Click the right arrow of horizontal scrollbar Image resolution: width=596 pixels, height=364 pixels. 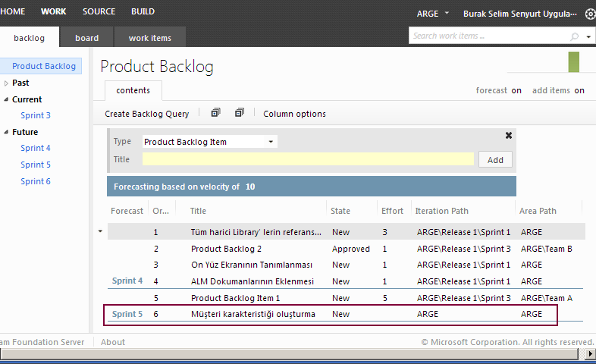tap(589, 354)
